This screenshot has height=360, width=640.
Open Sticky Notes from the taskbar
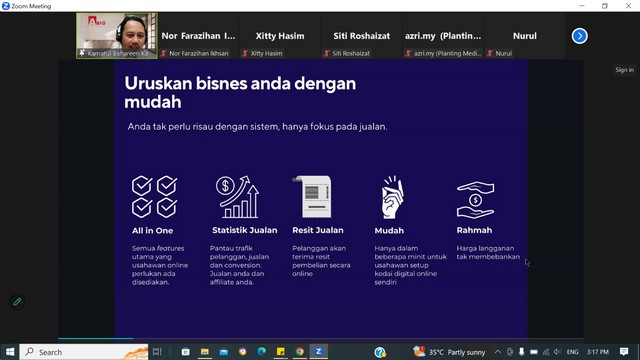pyautogui.click(x=281, y=351)
